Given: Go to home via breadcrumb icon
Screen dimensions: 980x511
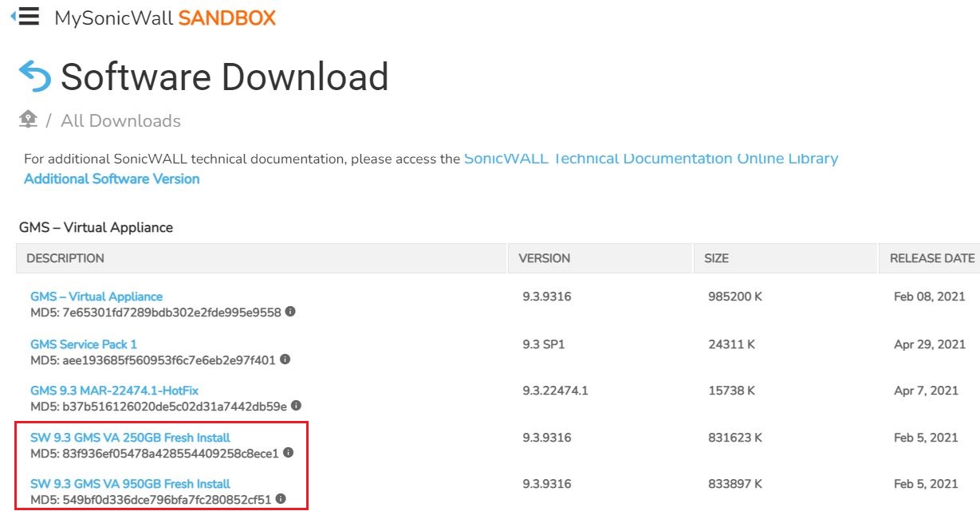Looking at the screenshot, I should (x=28, y=120).
